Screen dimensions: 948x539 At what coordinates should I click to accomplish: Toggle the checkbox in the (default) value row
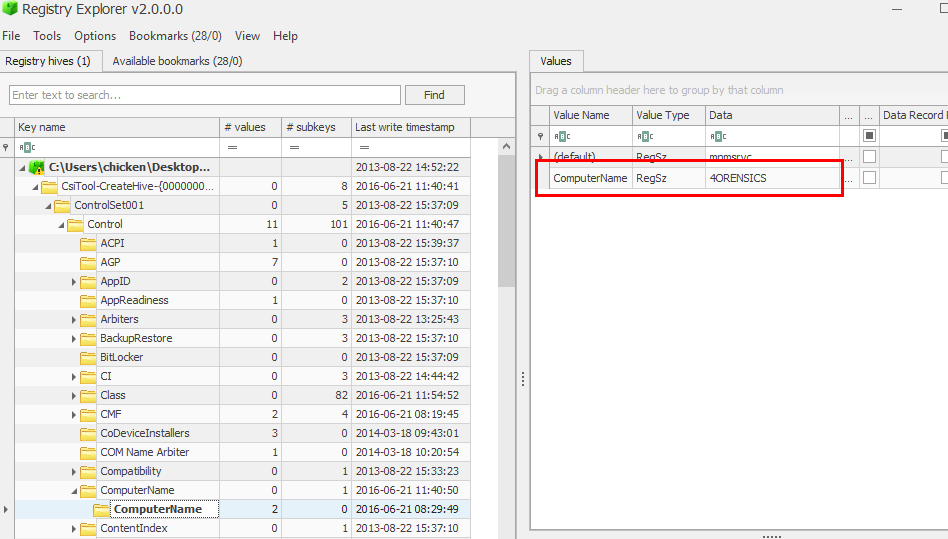pos(869,157)
